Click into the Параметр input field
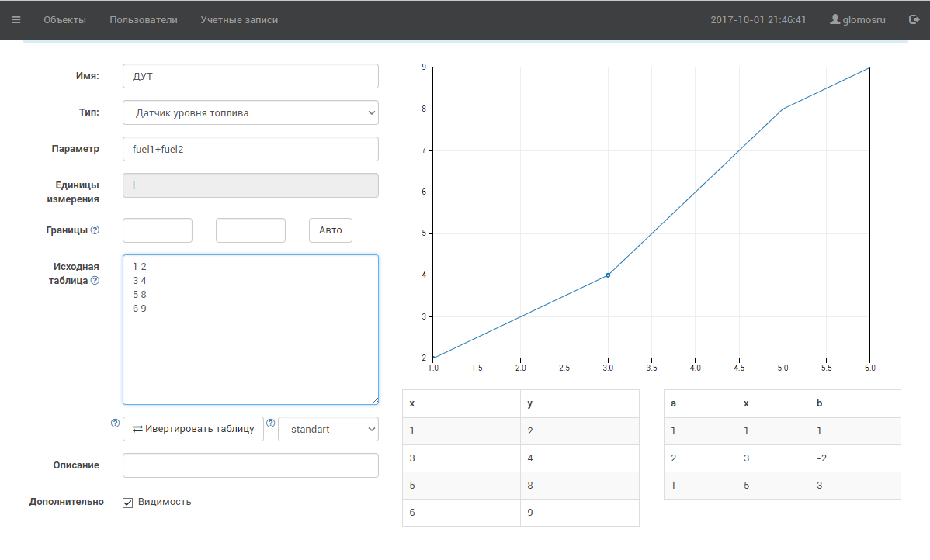The width and height of the screenshot is (930, 560). 250,149
